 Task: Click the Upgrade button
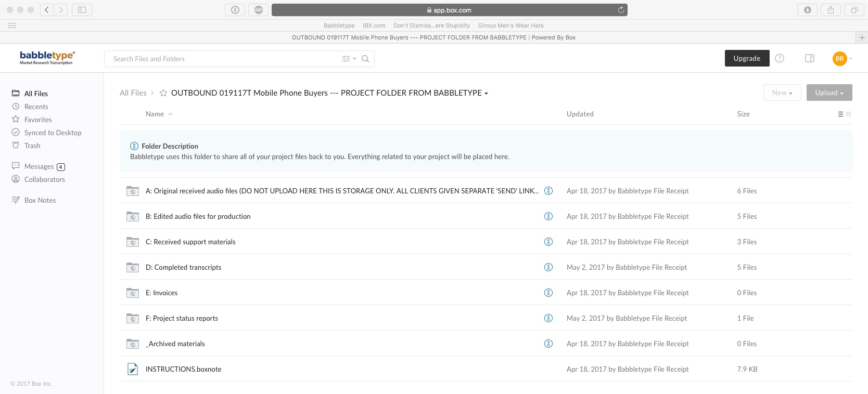747,58
